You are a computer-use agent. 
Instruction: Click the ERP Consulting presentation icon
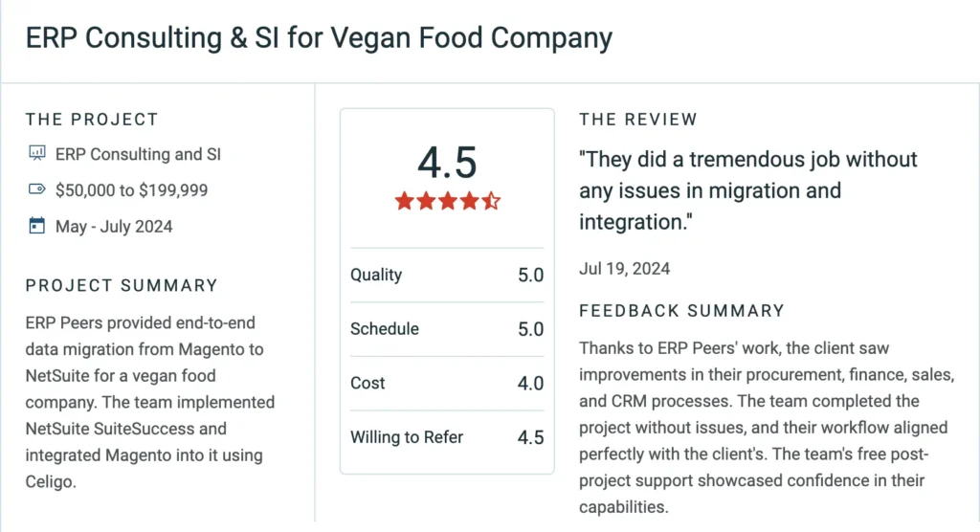click(x=37, y=154)
